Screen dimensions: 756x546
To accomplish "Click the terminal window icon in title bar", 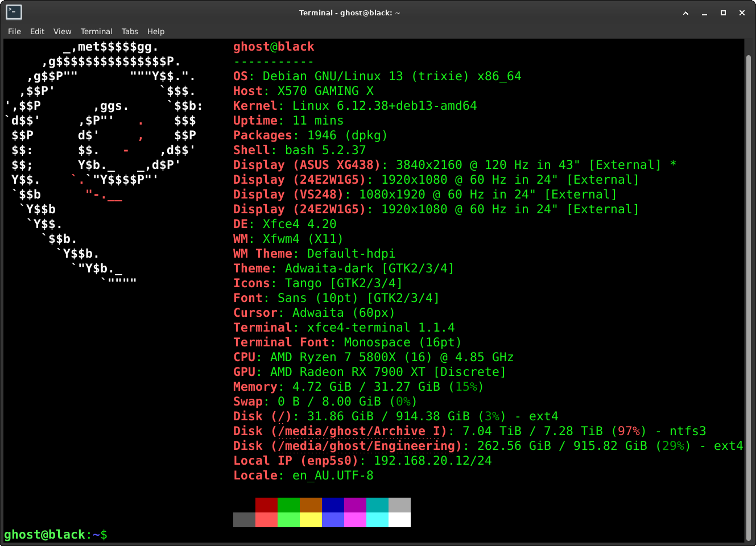I will click(x=14, y=12).
